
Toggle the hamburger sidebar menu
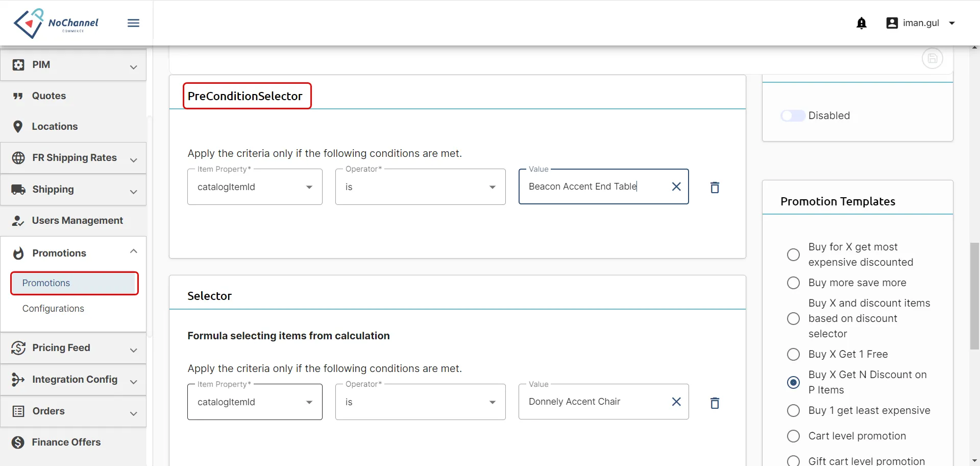click(133, 23)
